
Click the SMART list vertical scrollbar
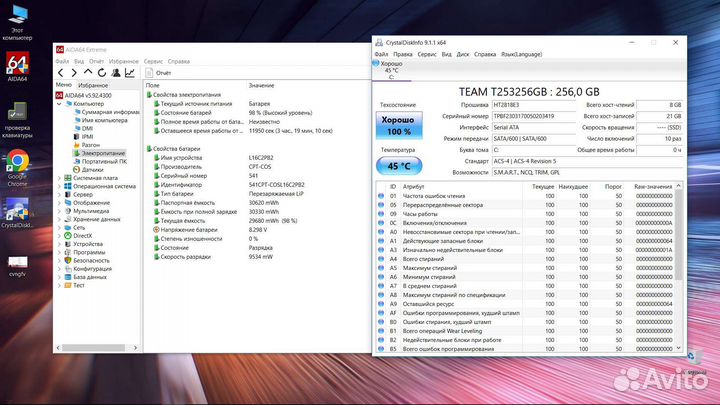pyautogui.click(x=679, y=235)
